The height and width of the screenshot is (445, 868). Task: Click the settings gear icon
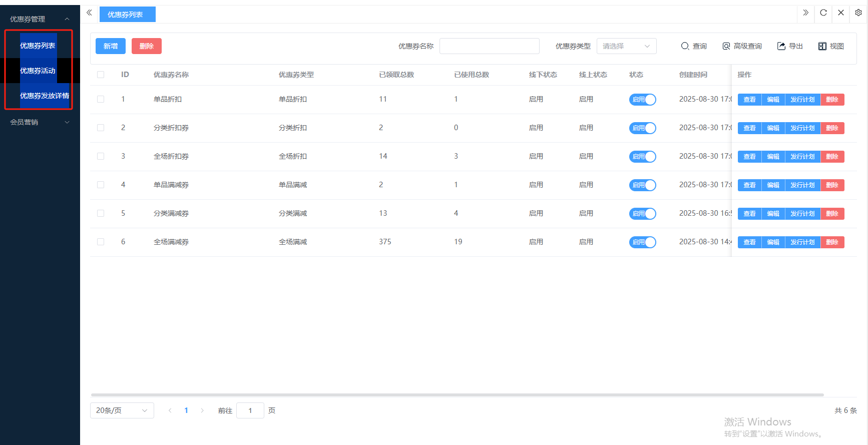click(x=858, y=13)
